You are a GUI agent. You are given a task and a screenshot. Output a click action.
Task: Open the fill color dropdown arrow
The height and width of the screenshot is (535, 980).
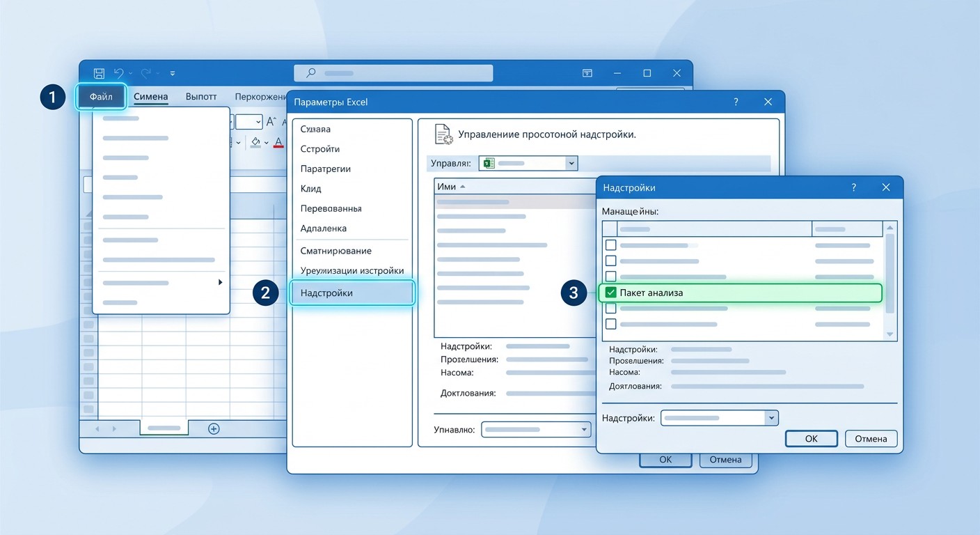pyautogui.click(x=267, y=143)
